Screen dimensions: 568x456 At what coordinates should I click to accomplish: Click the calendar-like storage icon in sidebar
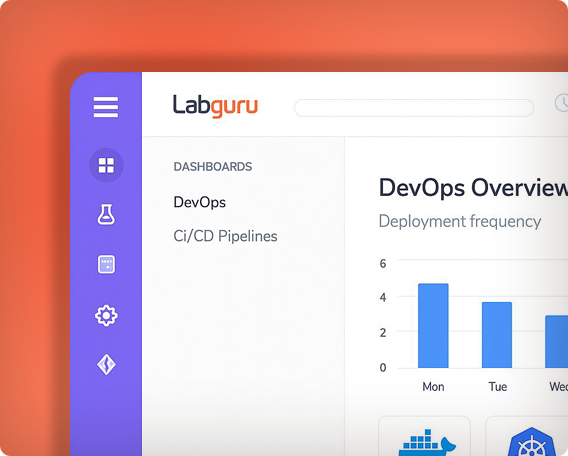click(106, 264)
